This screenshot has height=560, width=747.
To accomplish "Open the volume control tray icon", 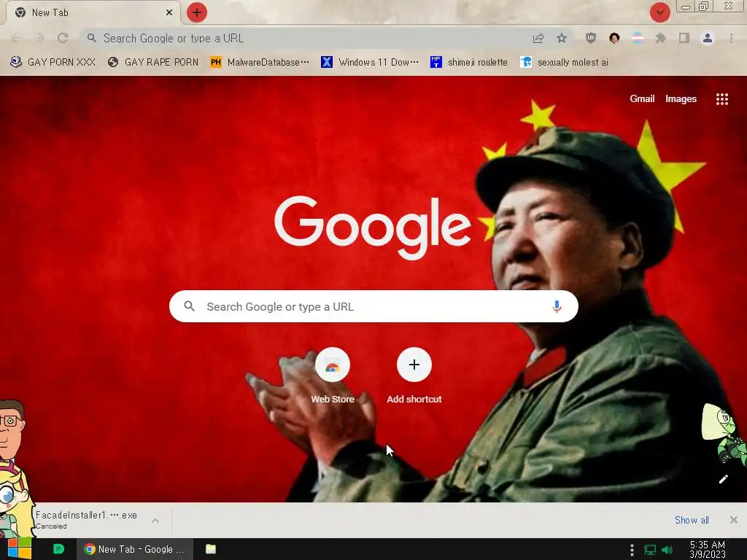I will click(667, 550).
